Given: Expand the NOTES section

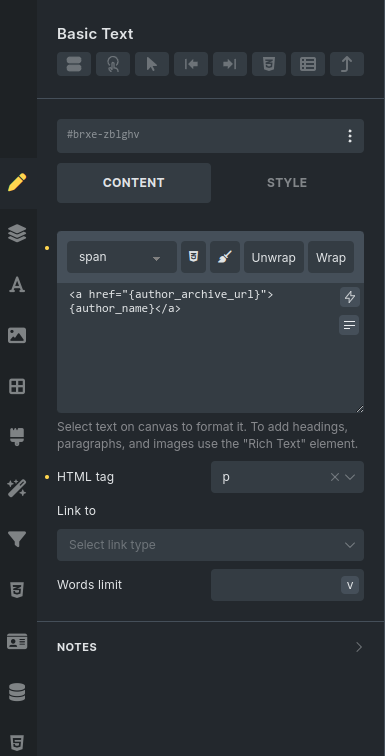Looking at the screenshot, I should click(x=210, y=647).
